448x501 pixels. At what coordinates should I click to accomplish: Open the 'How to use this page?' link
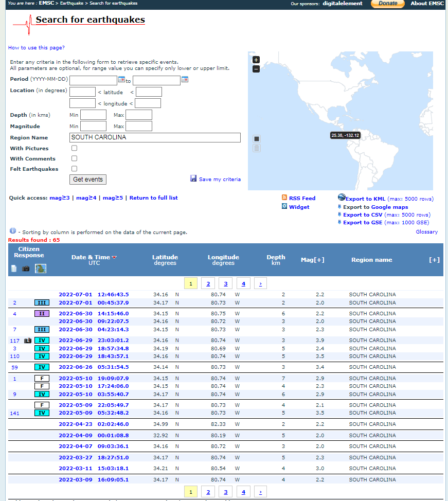(37, 48)
